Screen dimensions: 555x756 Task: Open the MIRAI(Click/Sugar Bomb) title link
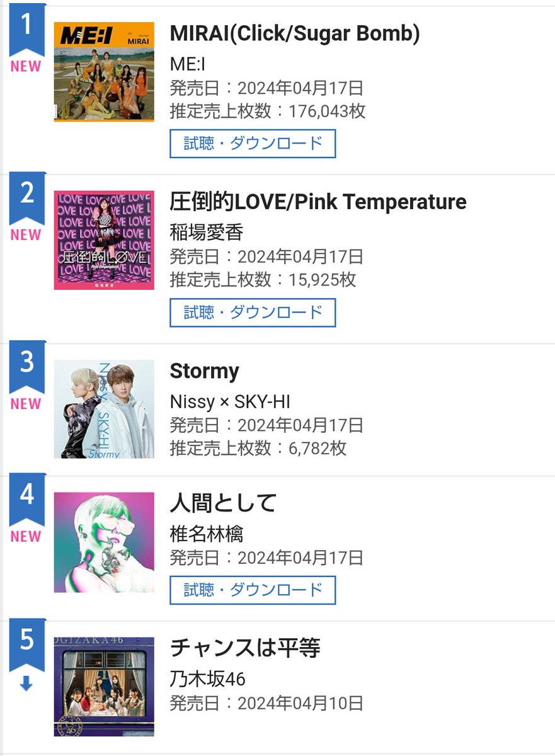point(295,33)
